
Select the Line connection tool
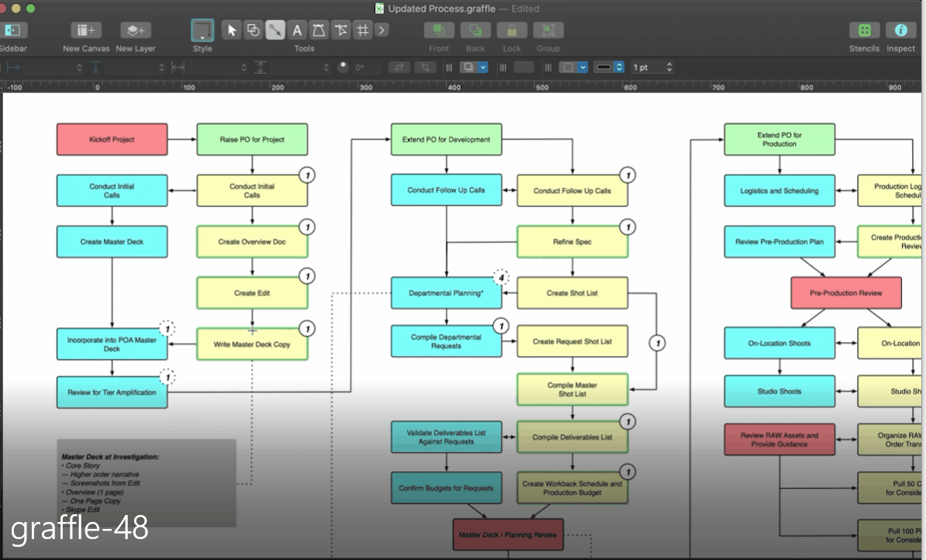point(275,30)
